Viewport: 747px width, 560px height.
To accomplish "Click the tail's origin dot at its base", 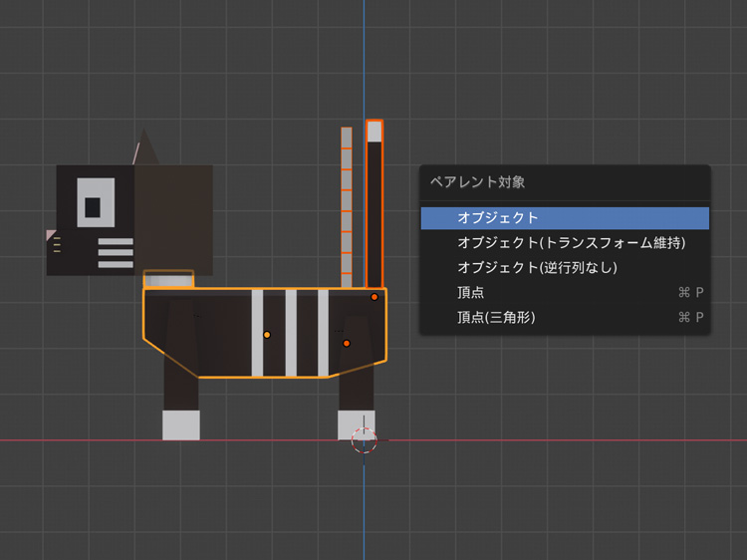I will (374, 297).
